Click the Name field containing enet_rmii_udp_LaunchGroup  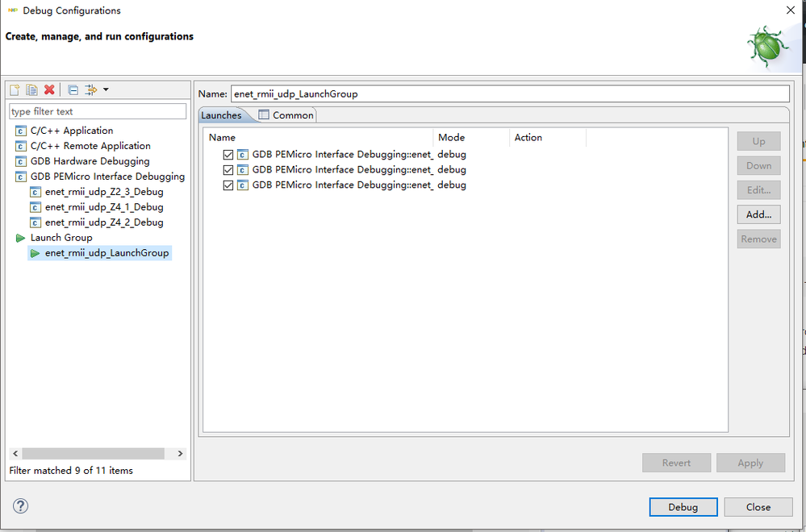pos(510,94)
